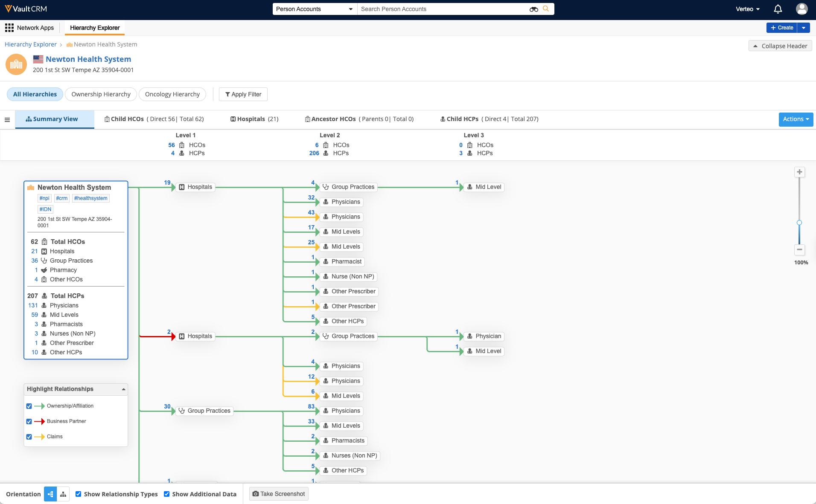Viewport: 816px width, 504px height.
Task: Click the zoom in plus button
Action: (799, 172)
